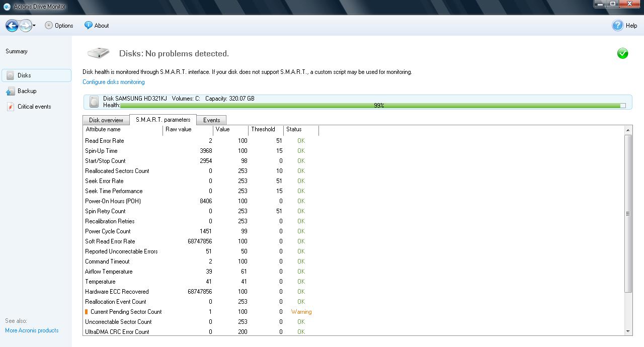Click the Disks sidebar drive icon
The image size is (644, 347).
(10, 75)
